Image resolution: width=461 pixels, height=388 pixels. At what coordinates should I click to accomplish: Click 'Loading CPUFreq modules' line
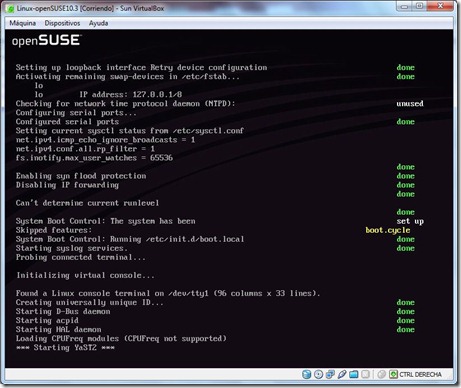click(121, 339)
